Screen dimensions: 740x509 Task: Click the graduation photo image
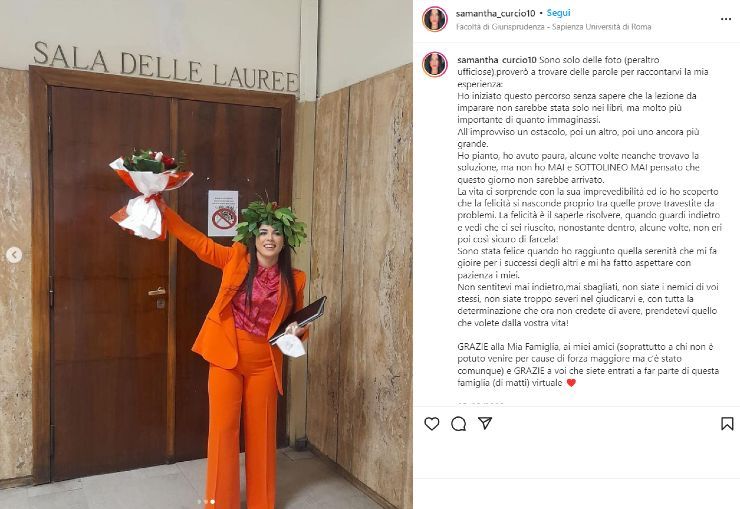(206, 254)
